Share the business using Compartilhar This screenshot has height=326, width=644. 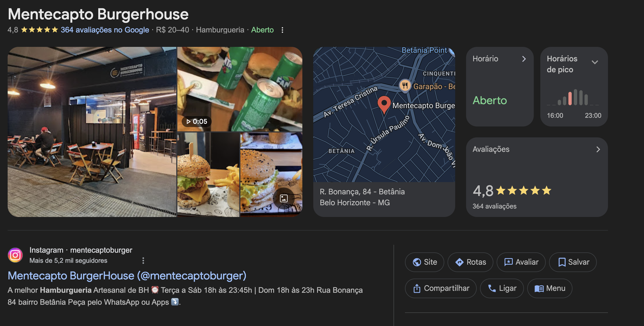(x=441, y=288)
